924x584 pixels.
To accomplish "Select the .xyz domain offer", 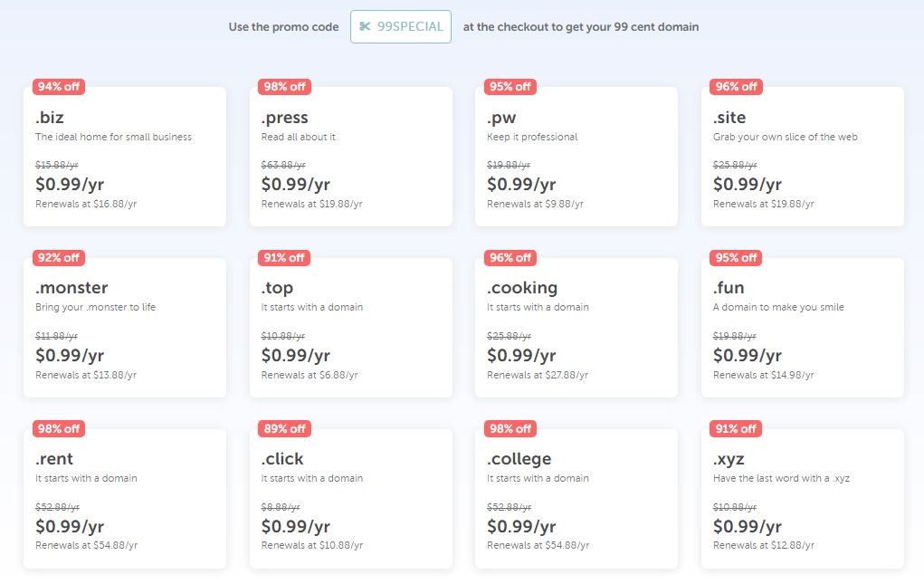I will pyautogui.click(x=803, y=499).
